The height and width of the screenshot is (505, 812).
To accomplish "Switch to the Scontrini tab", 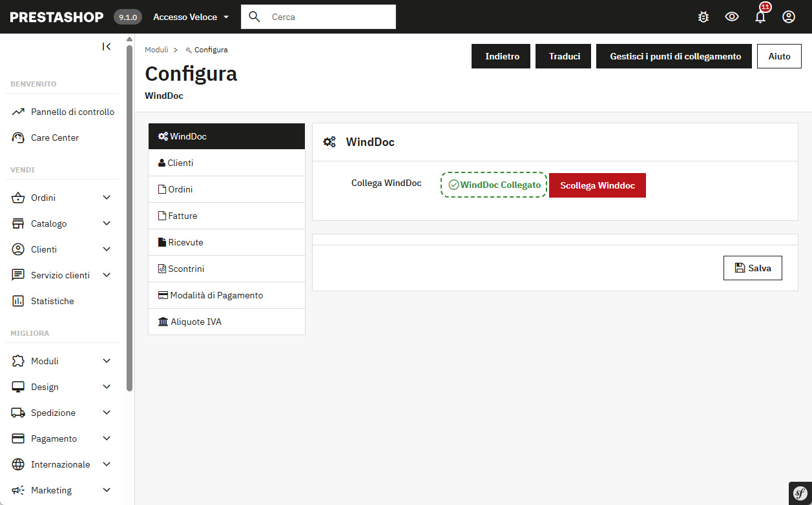I will click(x=227, y=269).
